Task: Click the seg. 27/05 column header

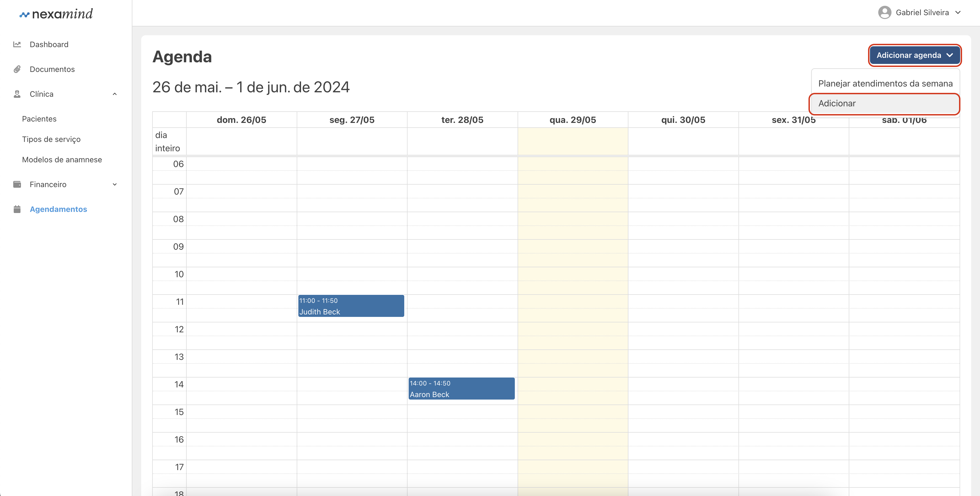Action: click(x=352, y=120)
